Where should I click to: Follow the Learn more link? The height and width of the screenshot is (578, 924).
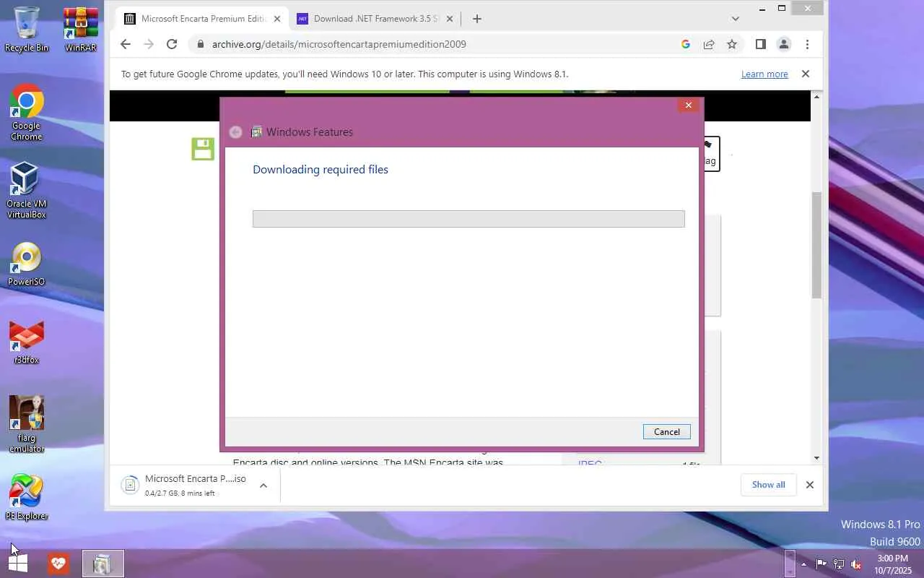(x=764, y=74)
